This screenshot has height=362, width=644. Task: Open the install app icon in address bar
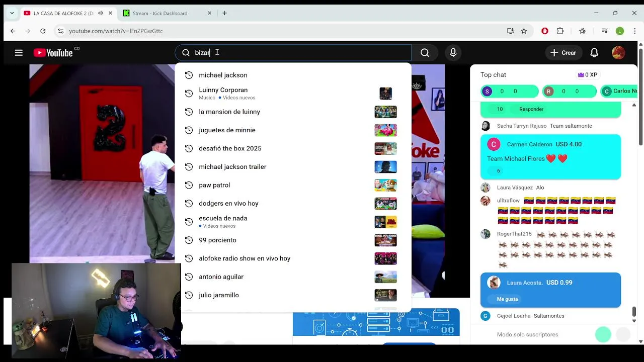510,31
